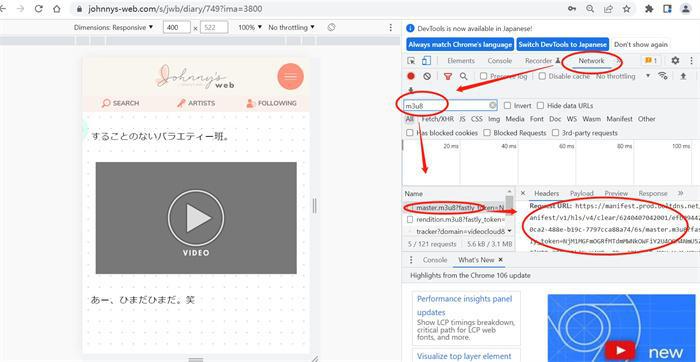Filter requests by Manifest type
Viewport: 700px width, 362px height.
coord(619,119)
